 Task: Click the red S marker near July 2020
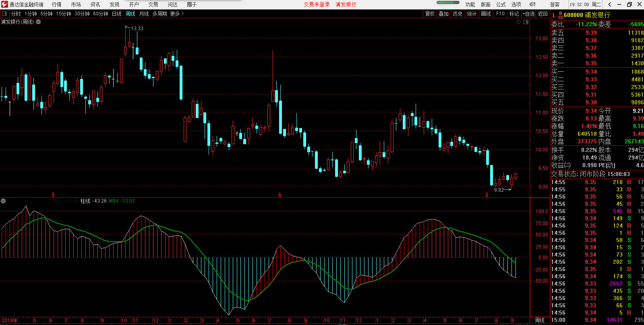[280, 195]
